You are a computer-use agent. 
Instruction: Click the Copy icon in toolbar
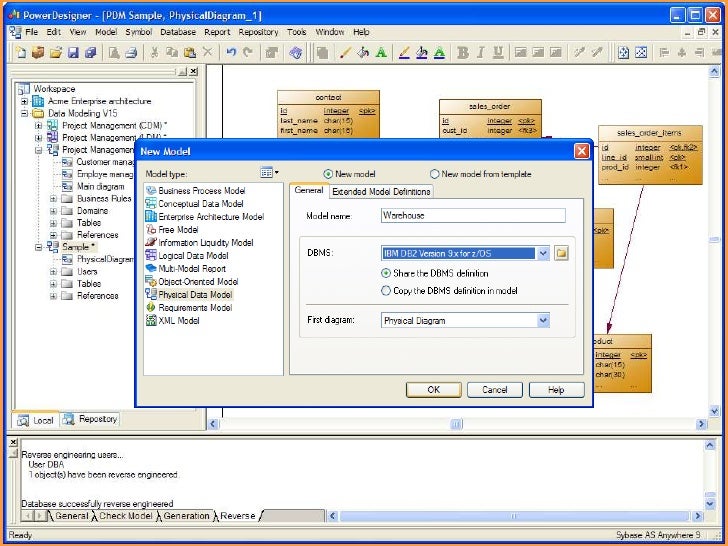pos(172,52)
